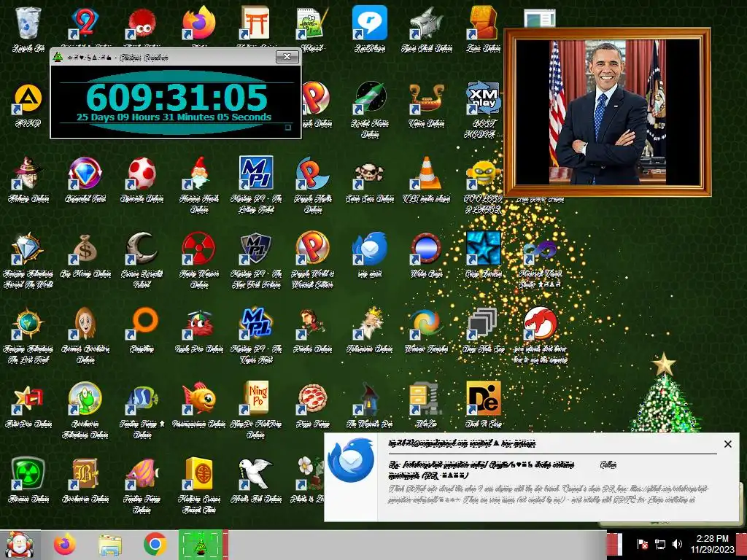This screenshot has height=560, width=747.
Task: Open the taskbar clock showing 2:28 PM
Action: [x=712, y=544]
